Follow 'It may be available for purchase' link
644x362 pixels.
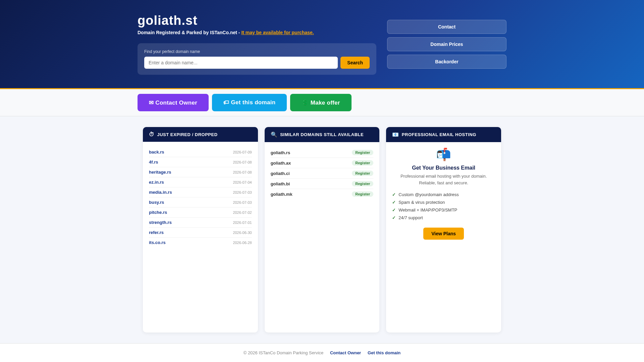point(277,33)
